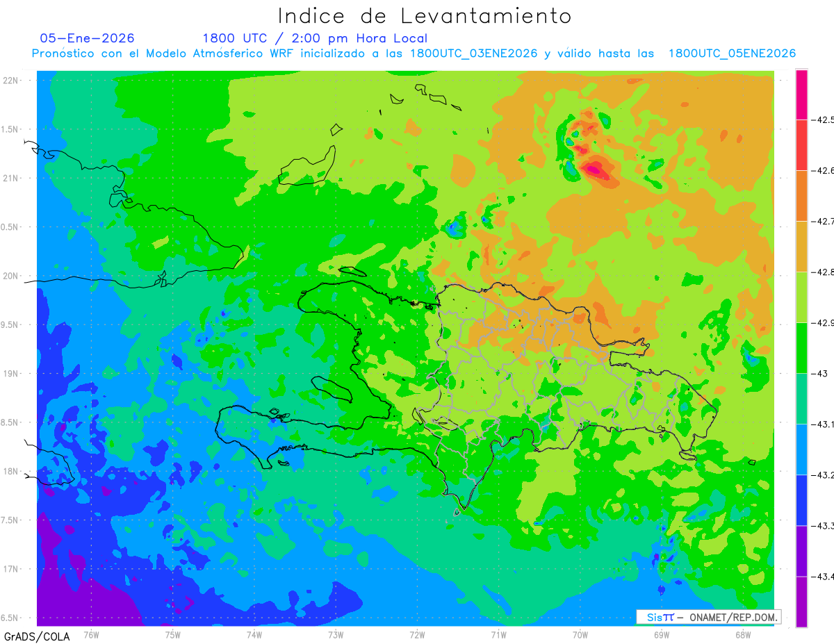Click the 71W longitude label
Image resolution: width=834 pixels, height=644 pixels.
[498, 634]
